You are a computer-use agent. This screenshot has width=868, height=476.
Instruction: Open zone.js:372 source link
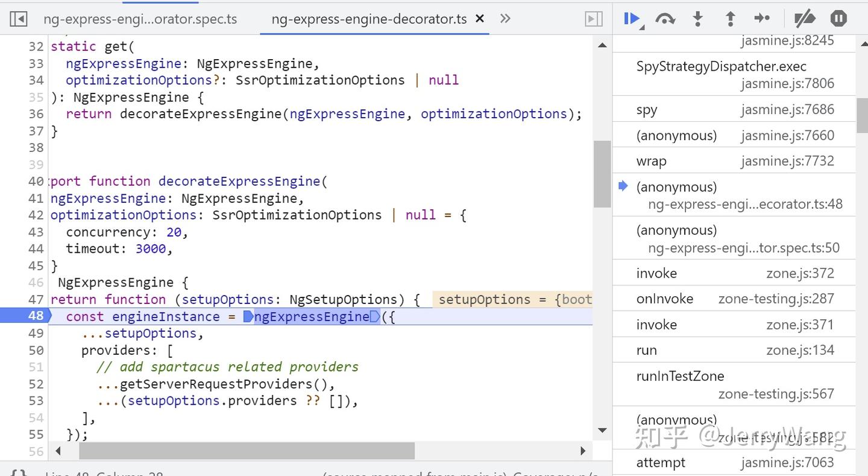(800, 273)
